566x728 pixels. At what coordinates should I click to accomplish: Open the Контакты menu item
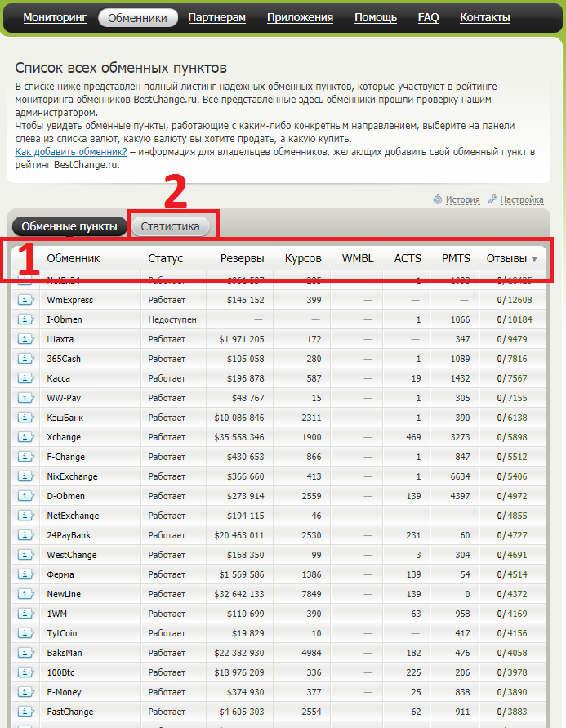[485, 18]
